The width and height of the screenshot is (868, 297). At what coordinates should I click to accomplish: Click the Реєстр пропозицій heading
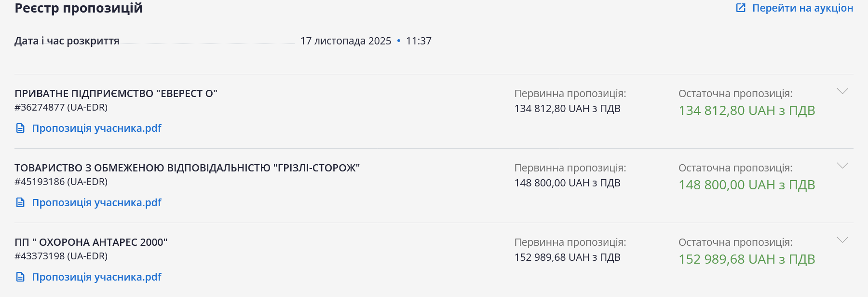pyautogui.click(x=79, y=8)
